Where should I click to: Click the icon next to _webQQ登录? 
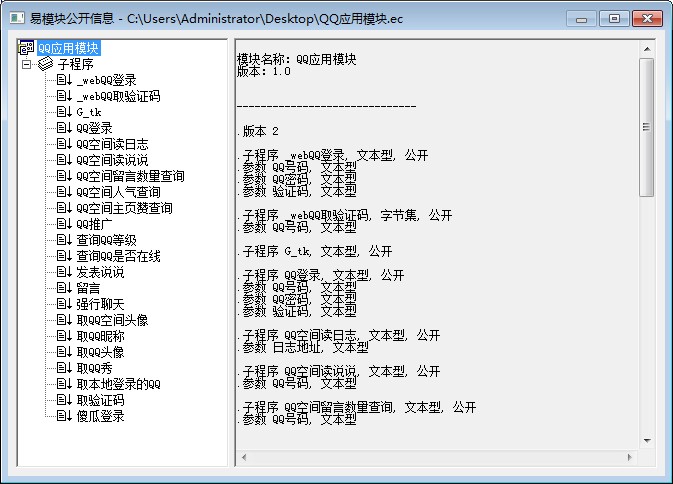pos(64,80)
